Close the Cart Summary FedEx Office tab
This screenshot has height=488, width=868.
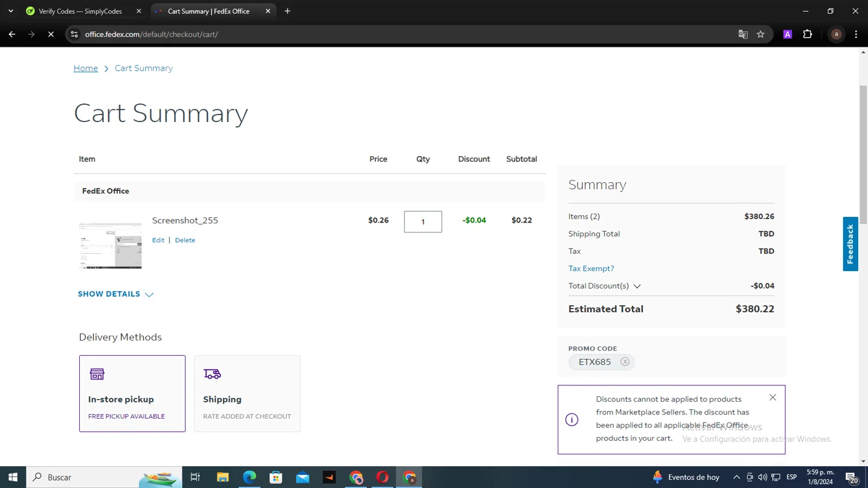[x=268, y=11]
